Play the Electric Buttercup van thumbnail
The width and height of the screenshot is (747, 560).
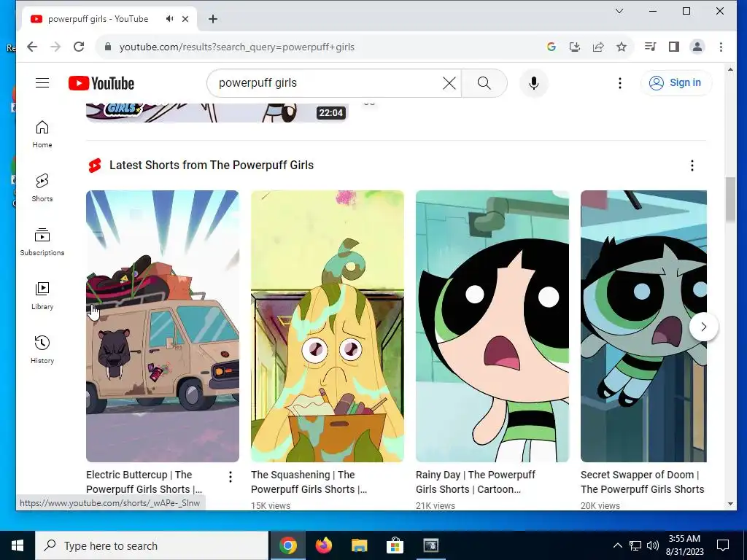[163, 326]
